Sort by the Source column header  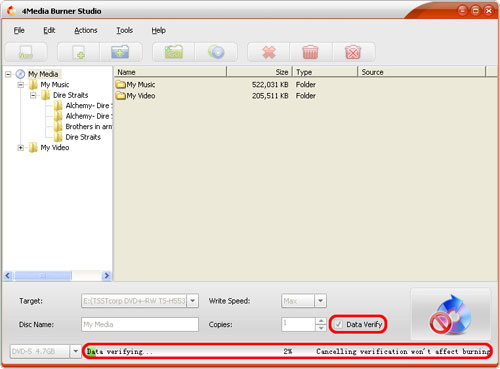pos(422,72)
